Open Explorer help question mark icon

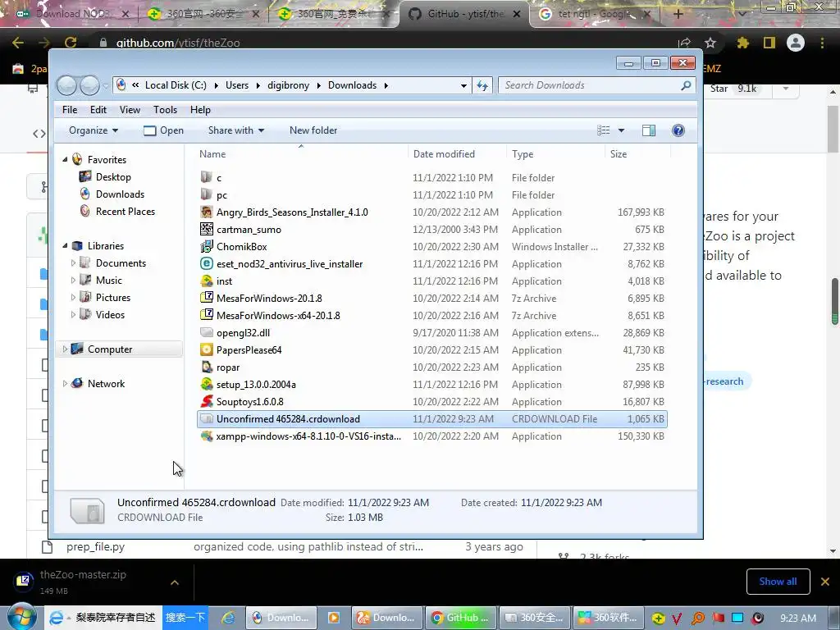coord(678,130)
